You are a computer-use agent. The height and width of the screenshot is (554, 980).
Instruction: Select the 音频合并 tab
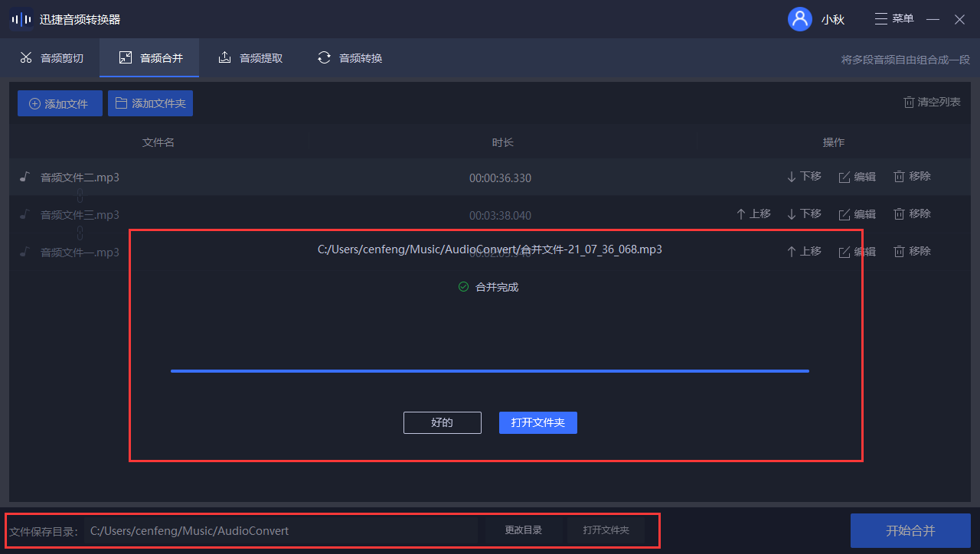[x=150, y=58]
